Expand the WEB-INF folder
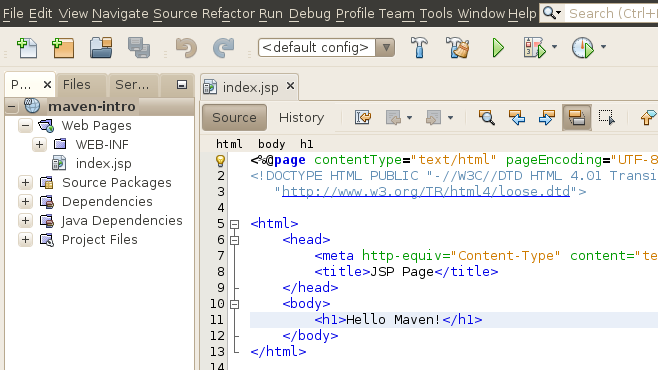Screen dimensions: 658x370 point(39,144)
